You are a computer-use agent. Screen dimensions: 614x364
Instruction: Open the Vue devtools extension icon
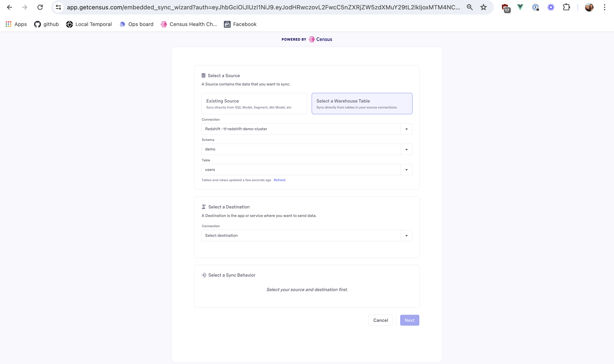pos(520,7)
